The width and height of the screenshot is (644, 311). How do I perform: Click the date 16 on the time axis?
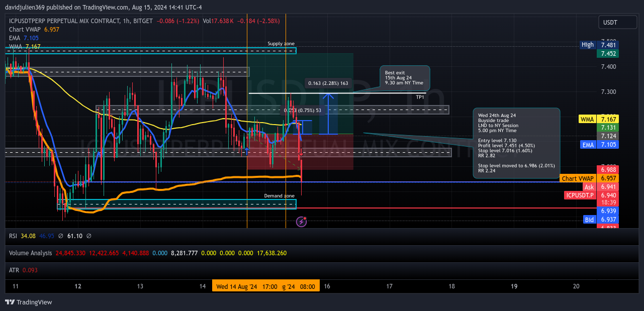[327, 286]
